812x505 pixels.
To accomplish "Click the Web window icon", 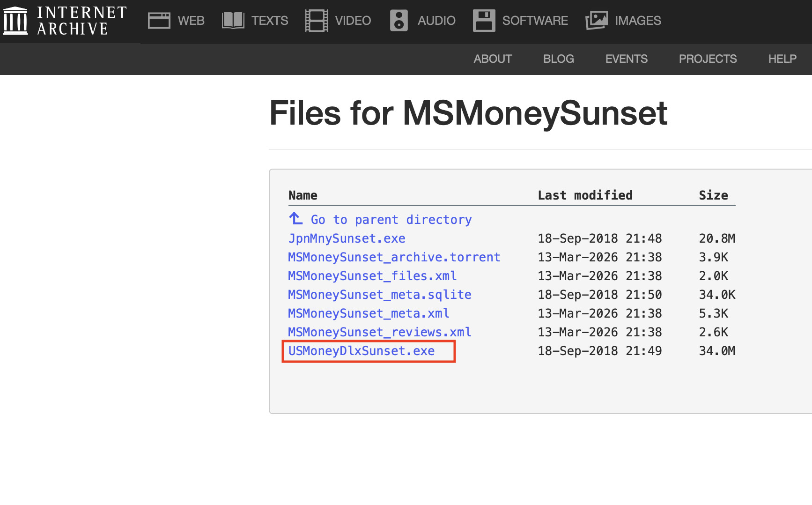I will 159,21.
